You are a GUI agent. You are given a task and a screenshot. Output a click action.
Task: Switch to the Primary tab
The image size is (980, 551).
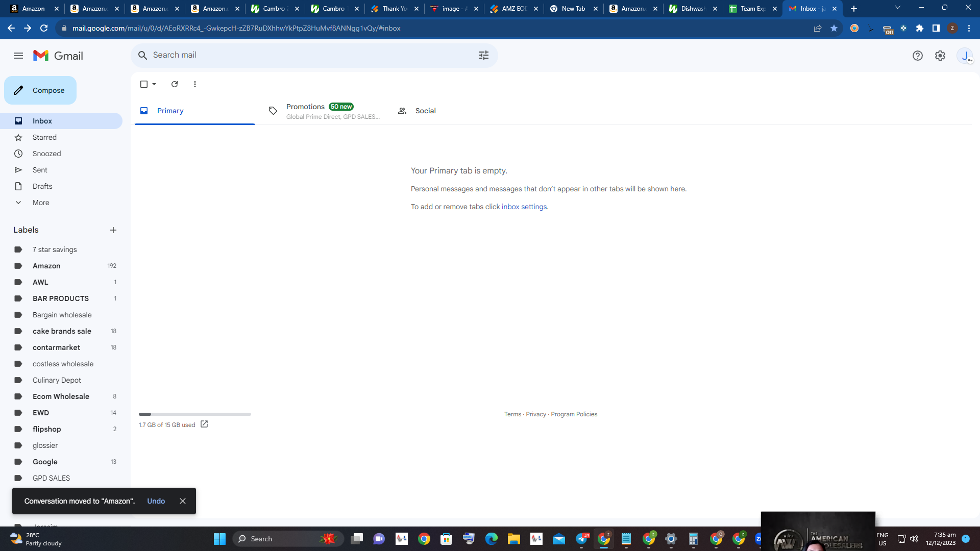point(194,111)
